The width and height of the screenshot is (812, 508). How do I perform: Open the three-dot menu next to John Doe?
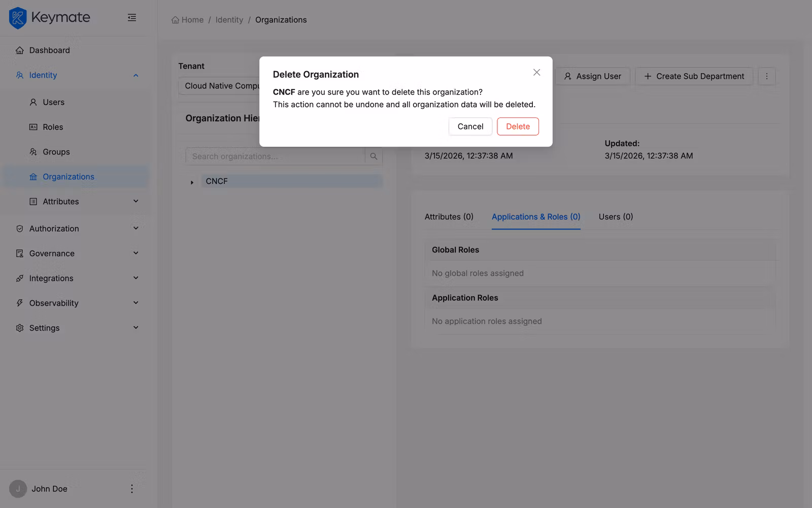pos(131,489)
